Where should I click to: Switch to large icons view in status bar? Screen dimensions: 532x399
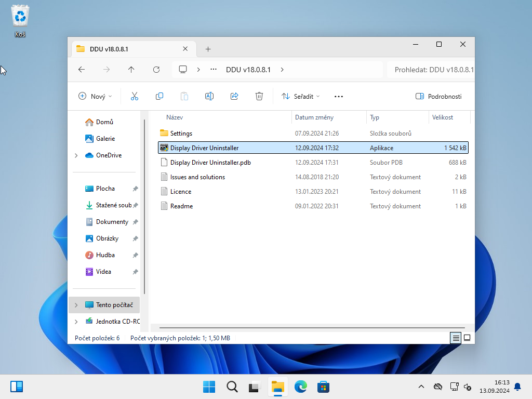467,338
